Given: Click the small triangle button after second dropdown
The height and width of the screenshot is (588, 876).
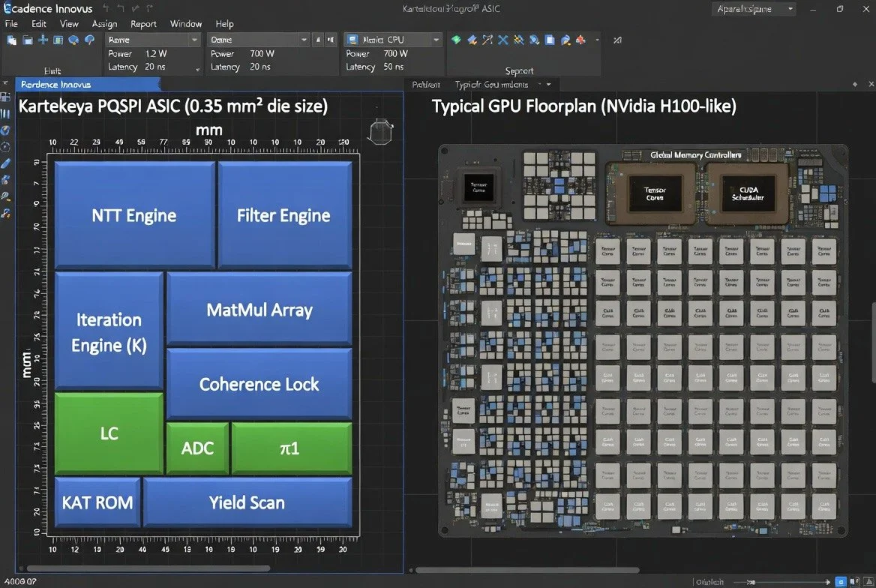Looking at the screenshot, I should click(318, 40).
